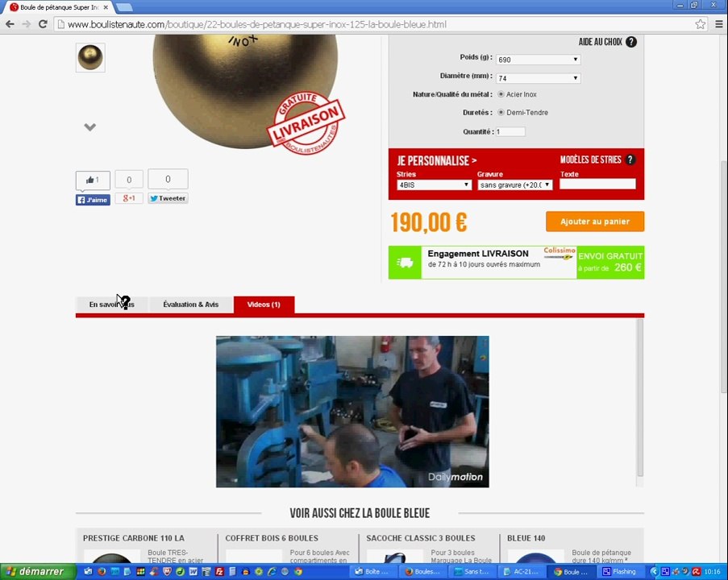Click the Quantité input field

point(510,132)
